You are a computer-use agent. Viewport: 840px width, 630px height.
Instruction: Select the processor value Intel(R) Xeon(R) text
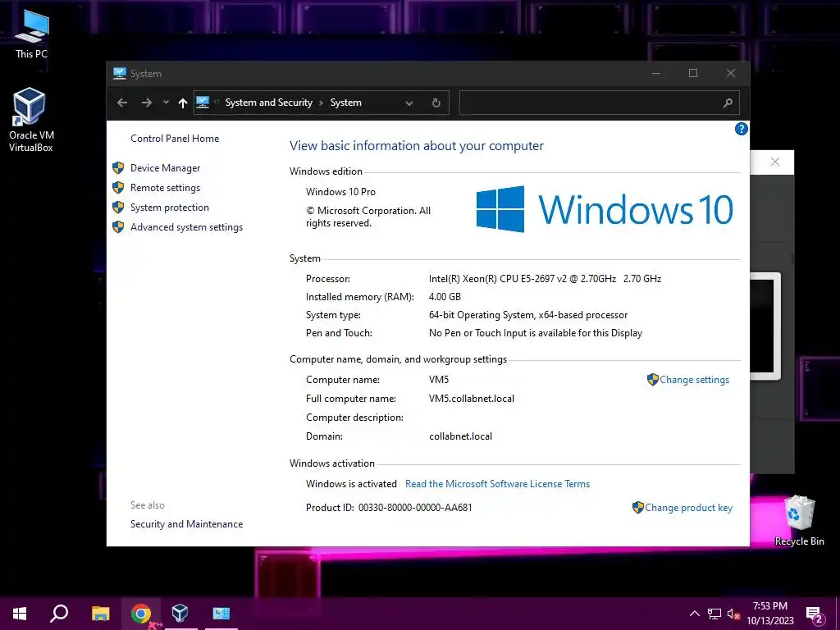click(545, 279)
